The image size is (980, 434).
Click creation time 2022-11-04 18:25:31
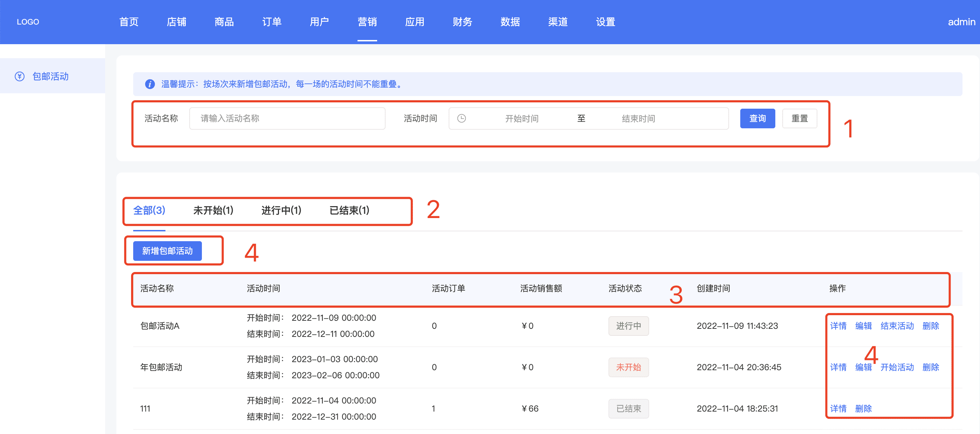[x=737, y=409]
